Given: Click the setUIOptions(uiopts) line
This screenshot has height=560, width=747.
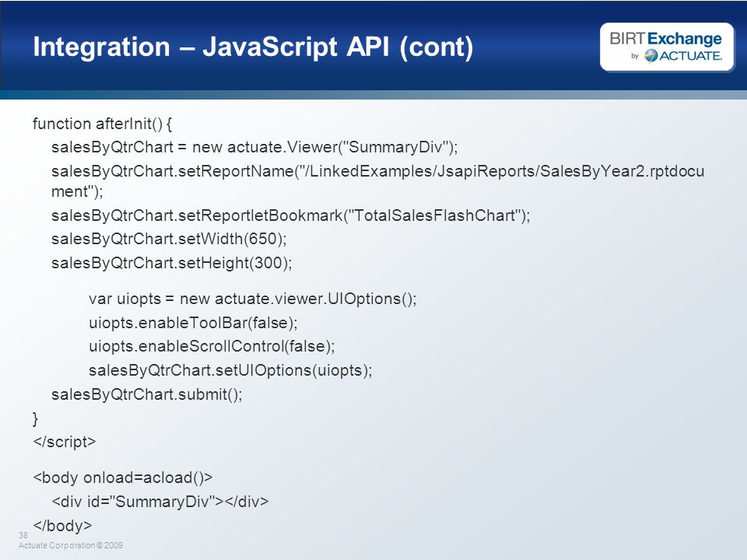Looking at the screenshot, I should (230, 370).
